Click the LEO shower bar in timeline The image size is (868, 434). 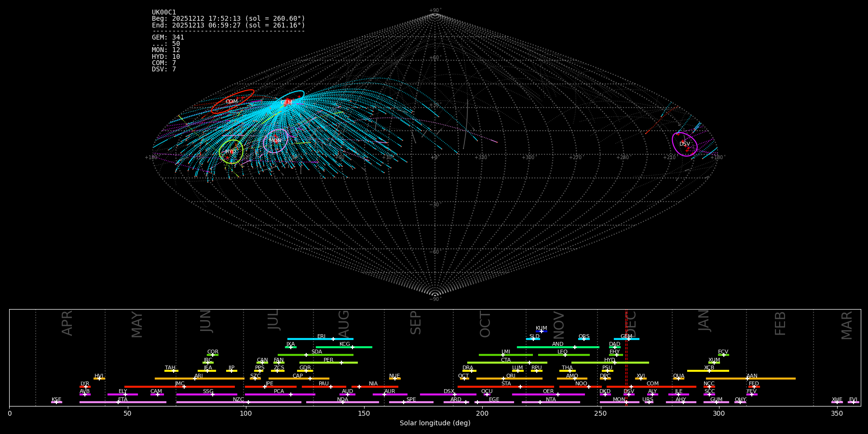[564, 355]
